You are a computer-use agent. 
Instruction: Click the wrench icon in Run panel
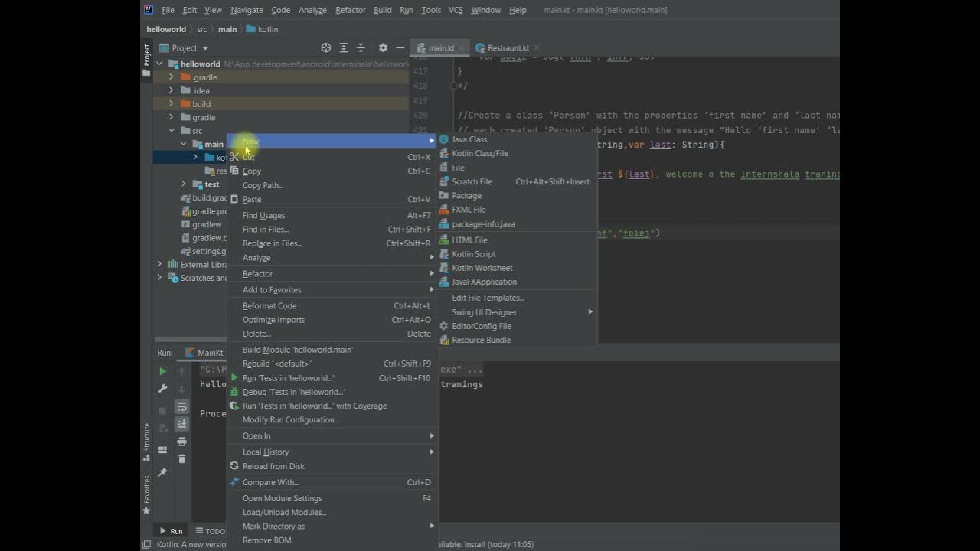(x=162, y=389)
